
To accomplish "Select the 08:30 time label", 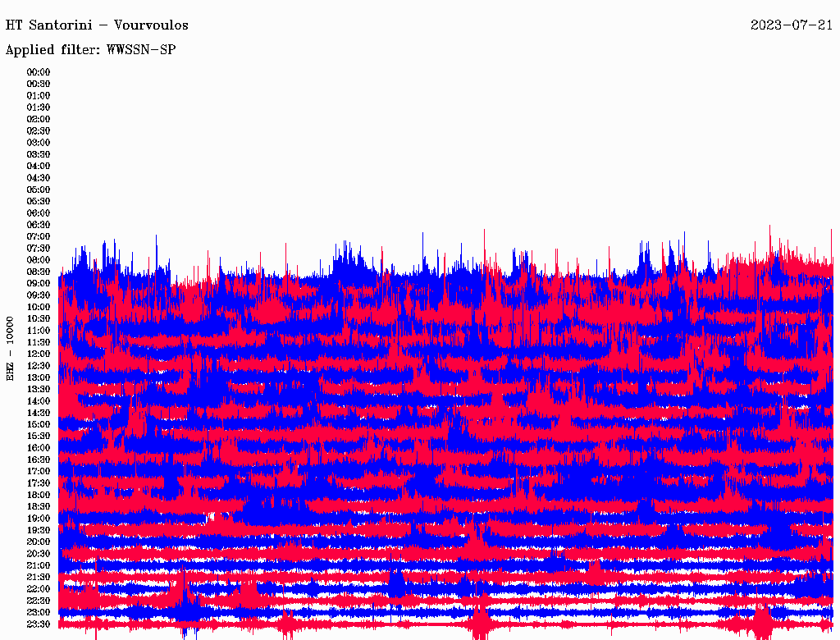I will (39, 272).
